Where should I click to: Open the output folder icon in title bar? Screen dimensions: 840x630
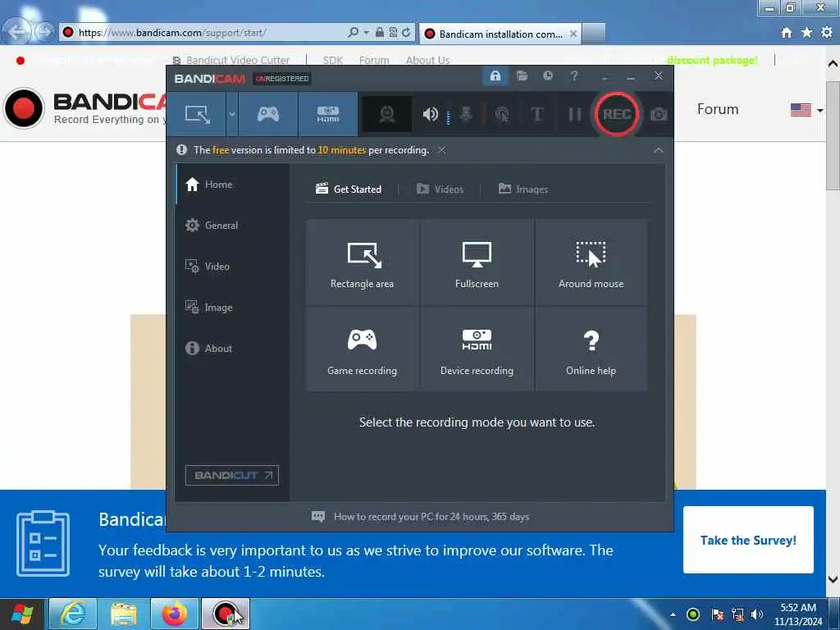coord(522,76)
